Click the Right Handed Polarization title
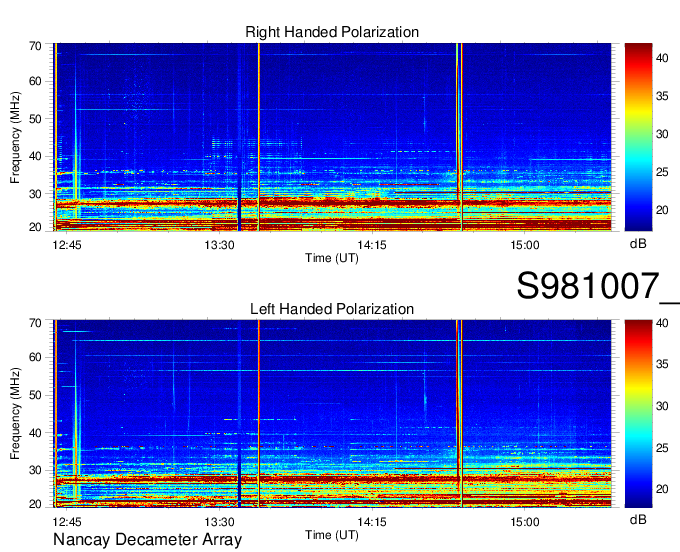680x552 pixels. tap(332, 32)
